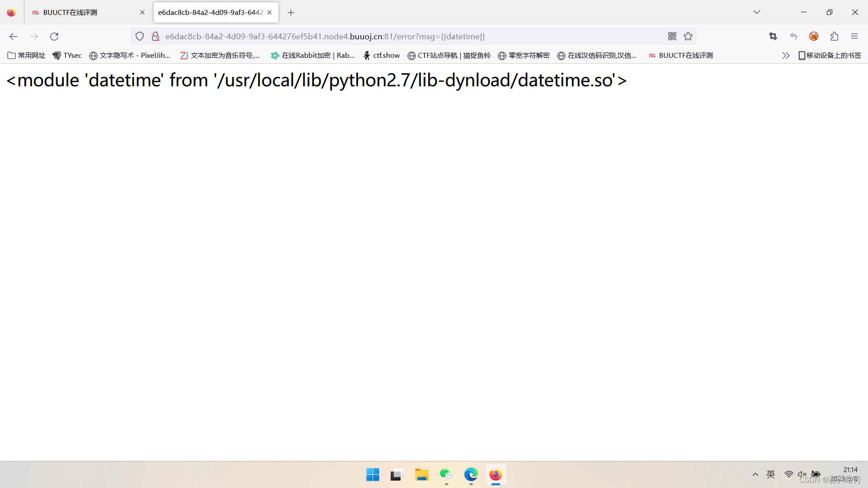Screen dimensions: 868x488
Task: Open 常用网址 bookmarks folder
Action: (26, 56)
